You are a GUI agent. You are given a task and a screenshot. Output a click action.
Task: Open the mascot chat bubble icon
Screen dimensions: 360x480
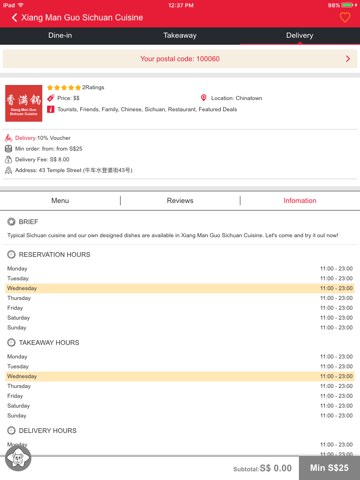[18, 459]
